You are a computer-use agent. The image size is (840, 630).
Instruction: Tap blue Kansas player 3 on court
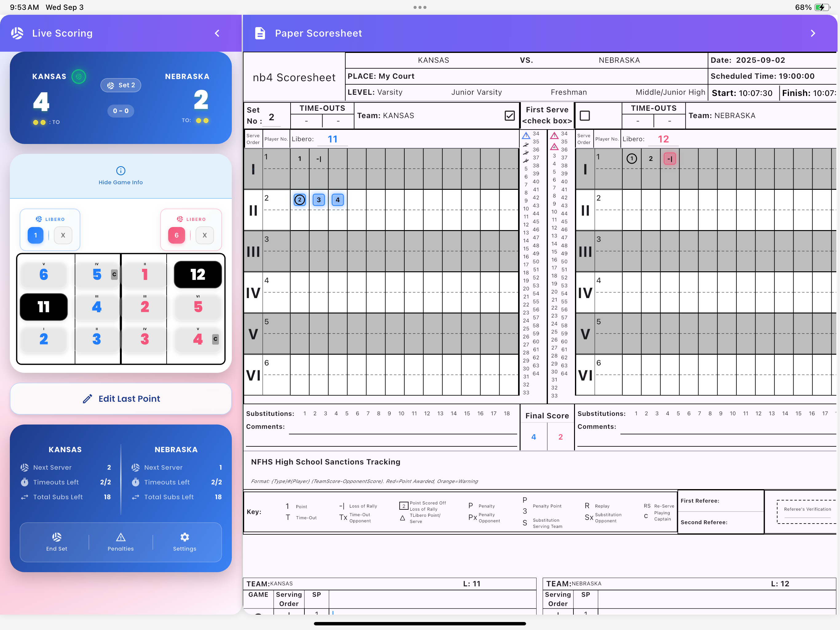click(97, 339)
